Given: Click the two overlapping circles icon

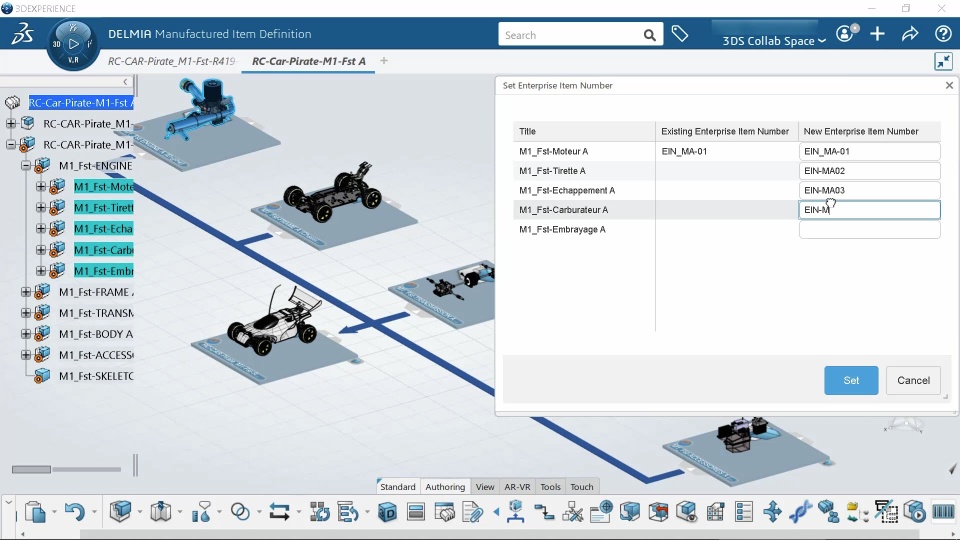Looking at the screenshot, I should pos(240,511).
